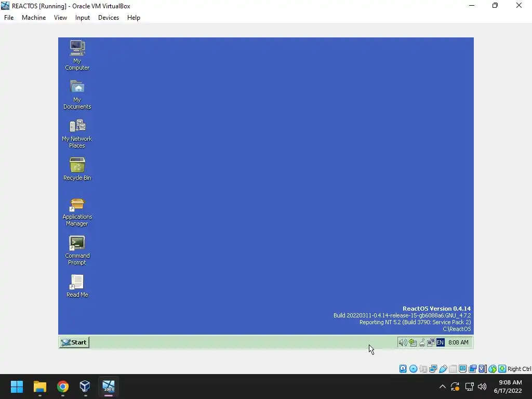532x399 pixels.
Task: Click the VirtualBox hard disk status icon
Action: [403, 369]
